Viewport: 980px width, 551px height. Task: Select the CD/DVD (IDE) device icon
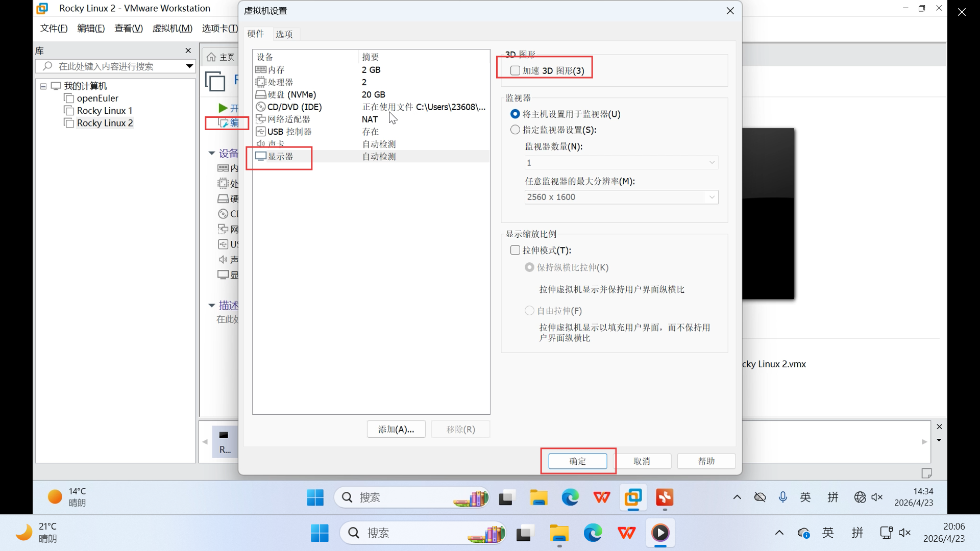[261, 107]
